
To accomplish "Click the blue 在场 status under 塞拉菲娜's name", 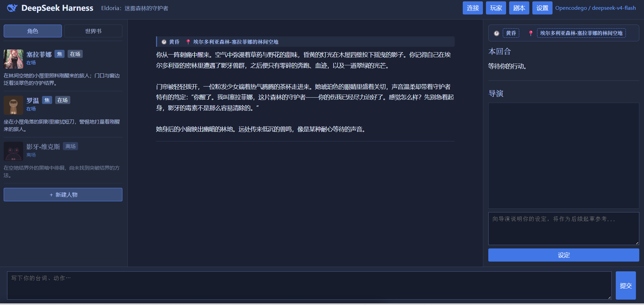I will pos(31,63).
